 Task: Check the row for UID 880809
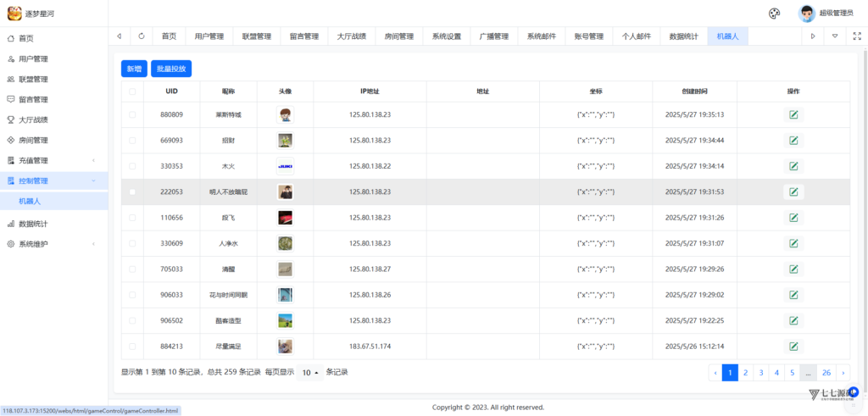(x=132, y=115)
